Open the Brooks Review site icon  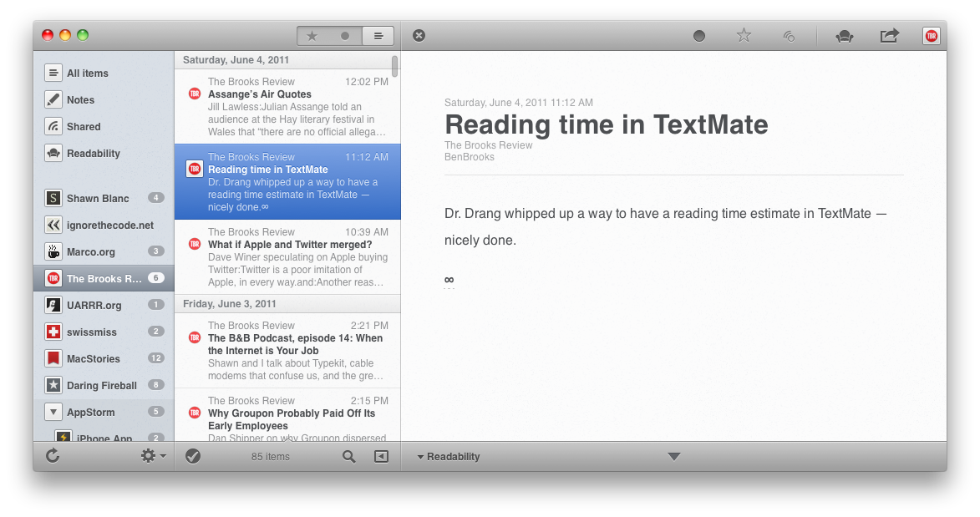tap(932, 36)
